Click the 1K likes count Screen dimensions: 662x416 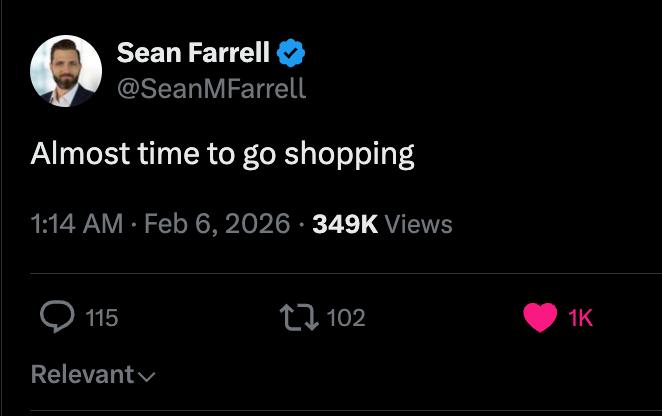(x=580, y=318)
